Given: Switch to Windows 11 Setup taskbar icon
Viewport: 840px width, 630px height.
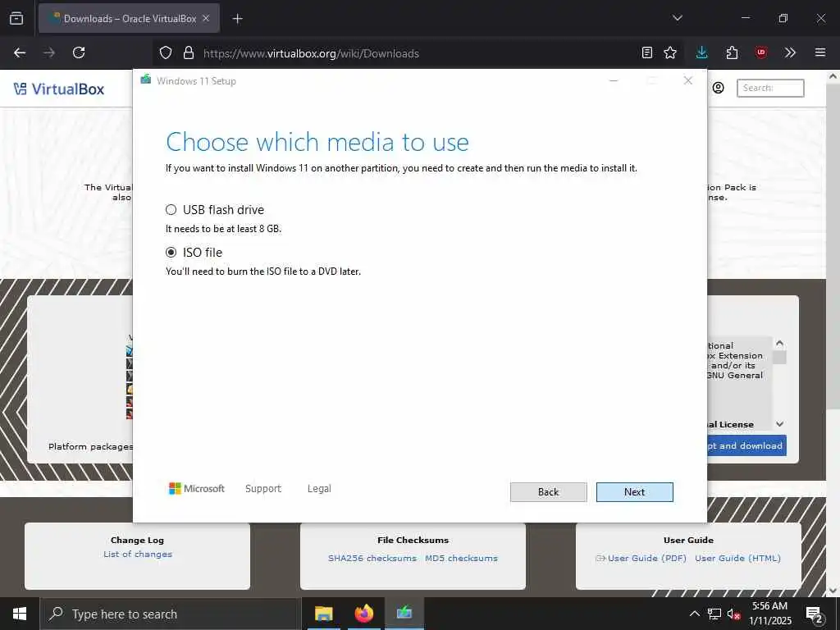Looking at the screenshot, I should (404, 614).
